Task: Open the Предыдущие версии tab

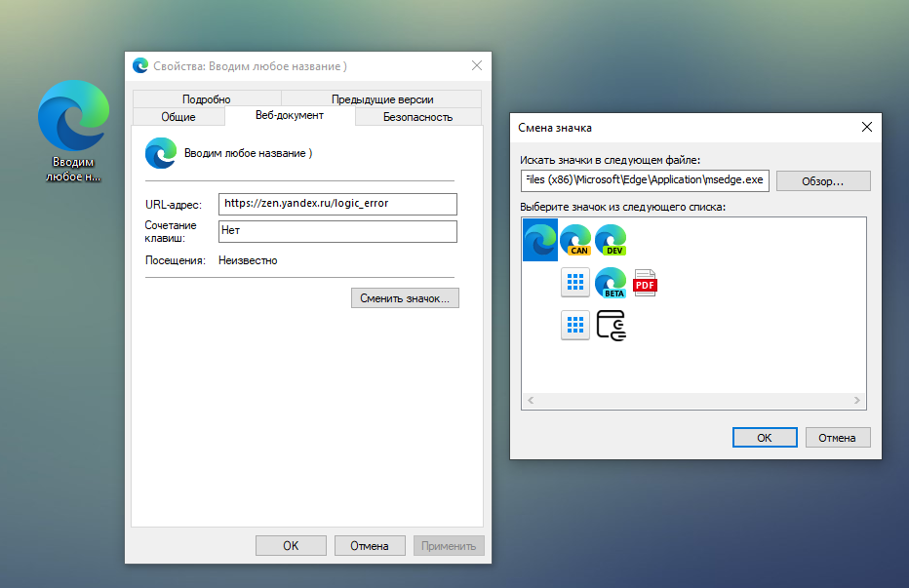Action: click(x=382, y=99)
